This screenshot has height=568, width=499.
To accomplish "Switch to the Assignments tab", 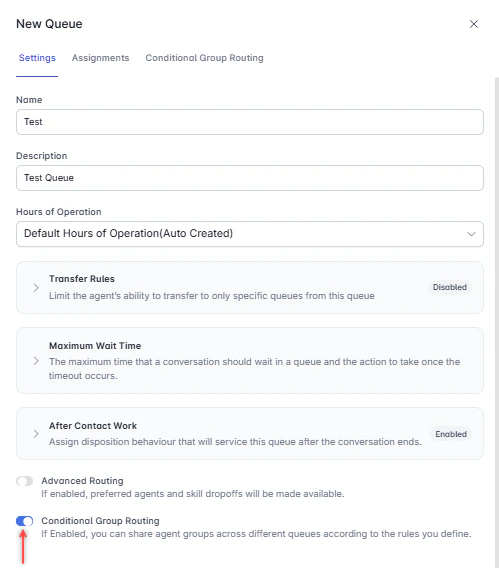I will tap(100, 58).
